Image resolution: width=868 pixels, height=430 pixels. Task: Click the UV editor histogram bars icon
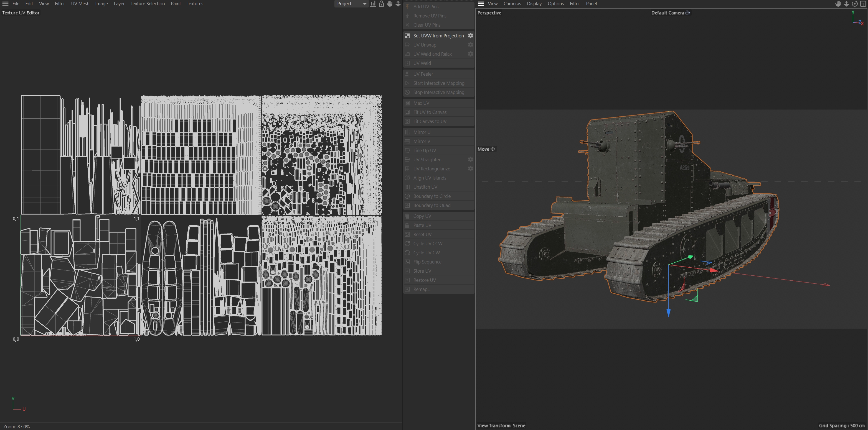point(373,4)
